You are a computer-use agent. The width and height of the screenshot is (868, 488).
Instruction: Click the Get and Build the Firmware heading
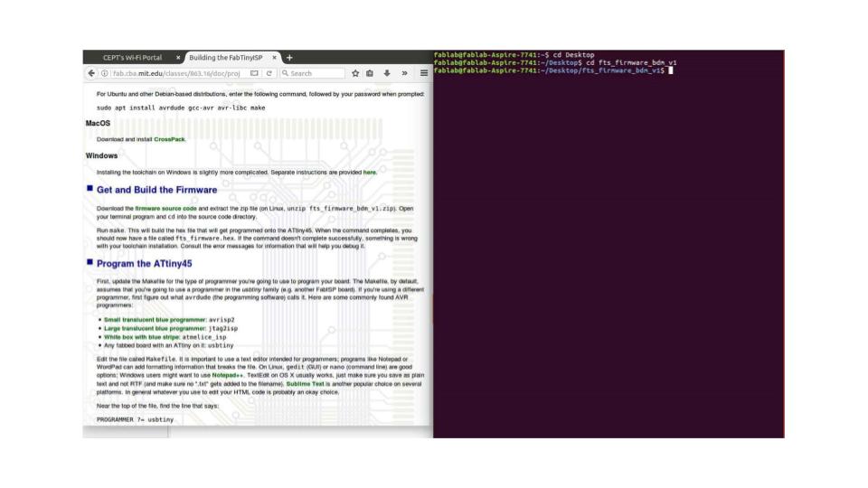point(156,190)
